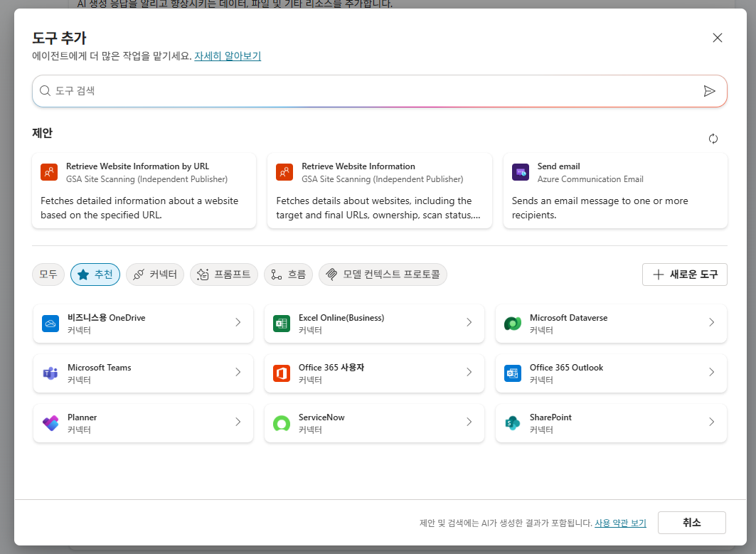Click the 새로운 도구 button

[x=684, y=275]
